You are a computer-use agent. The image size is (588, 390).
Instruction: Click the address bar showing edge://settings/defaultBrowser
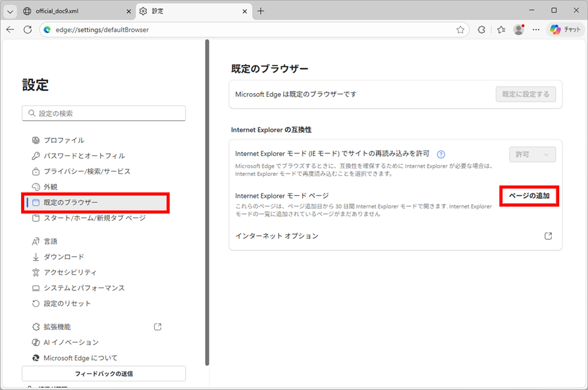click(254, 30)
